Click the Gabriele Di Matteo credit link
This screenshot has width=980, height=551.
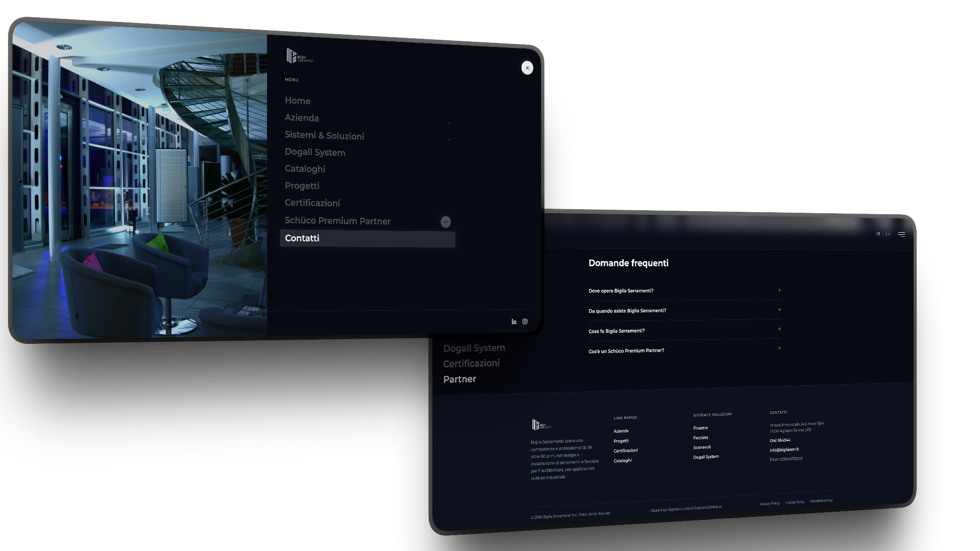point(687,509)
